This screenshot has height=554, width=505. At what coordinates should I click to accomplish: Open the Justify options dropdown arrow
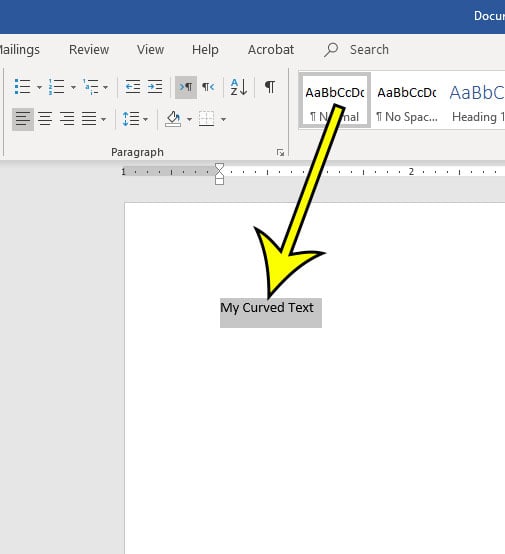(103, 119)
